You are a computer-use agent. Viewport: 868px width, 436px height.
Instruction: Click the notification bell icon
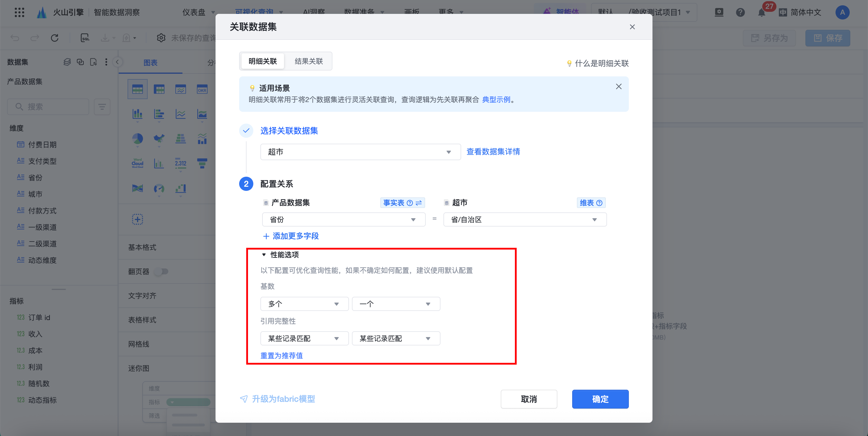point(761,13)
